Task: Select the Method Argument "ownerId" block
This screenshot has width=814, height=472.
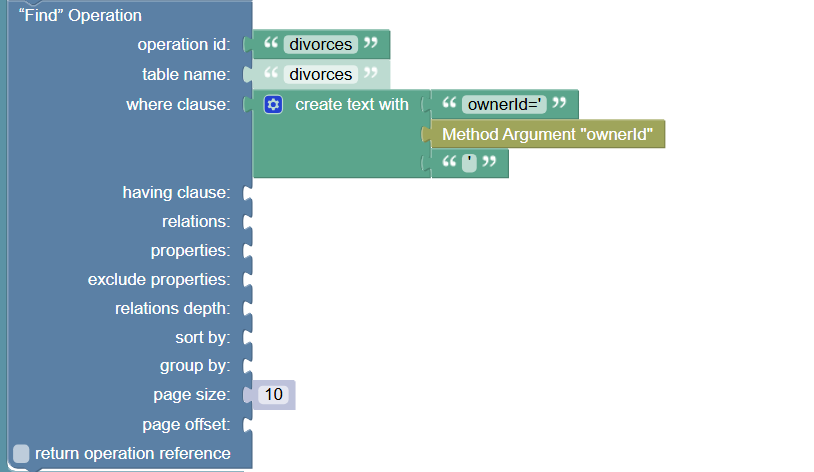Action: (x=547, y=134)
